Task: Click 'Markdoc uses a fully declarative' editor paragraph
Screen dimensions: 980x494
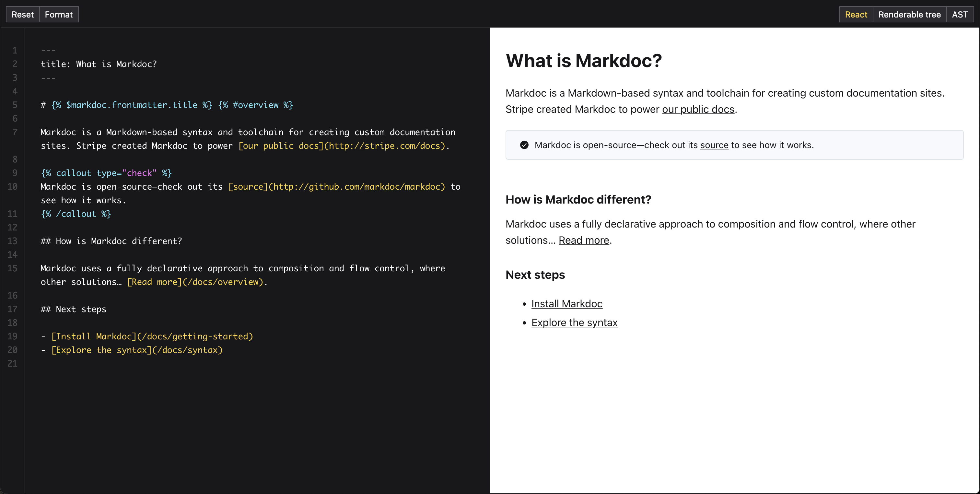Action: click(243, 275)
